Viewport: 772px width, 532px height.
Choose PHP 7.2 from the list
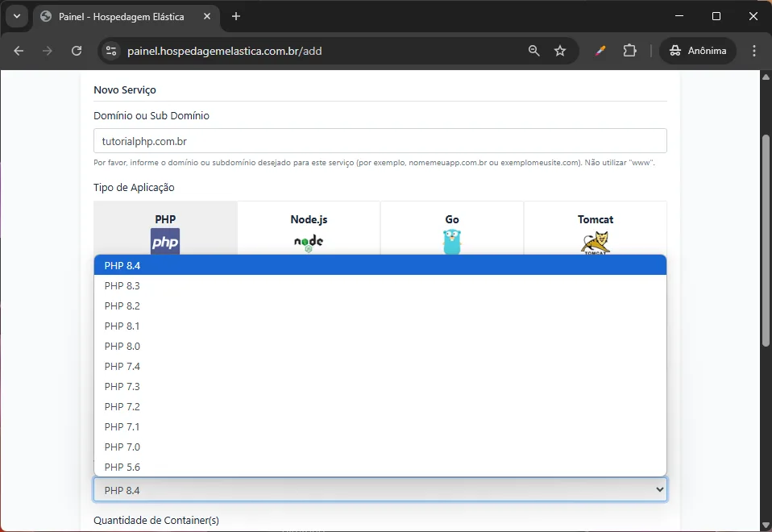point(380,407)
